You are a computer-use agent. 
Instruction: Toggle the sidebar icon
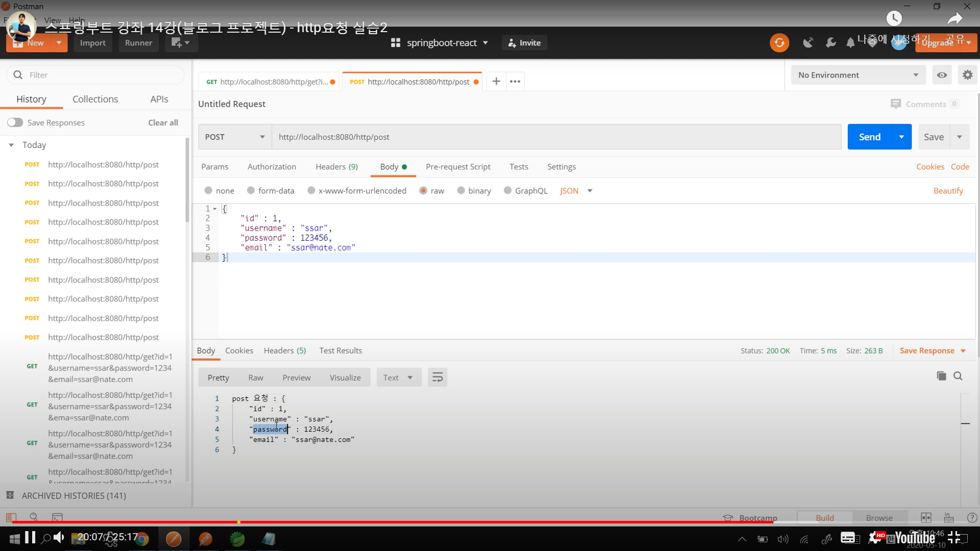[11, 517]
